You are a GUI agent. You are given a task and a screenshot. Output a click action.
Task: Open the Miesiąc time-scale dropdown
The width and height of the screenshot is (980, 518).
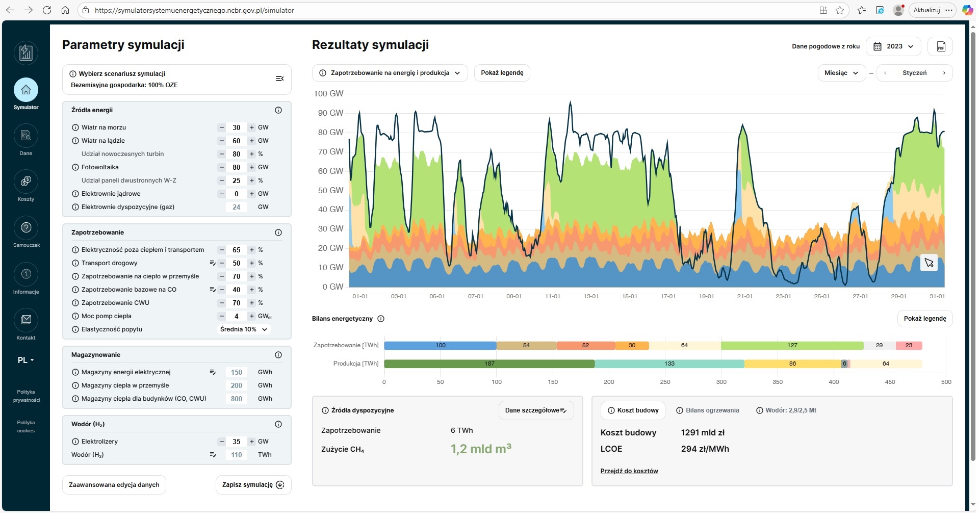coord(841,73)
